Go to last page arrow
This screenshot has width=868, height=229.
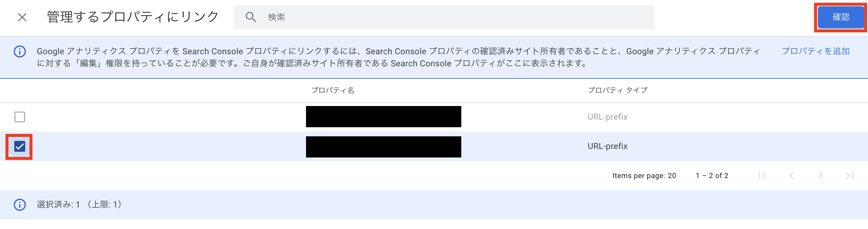849,176
